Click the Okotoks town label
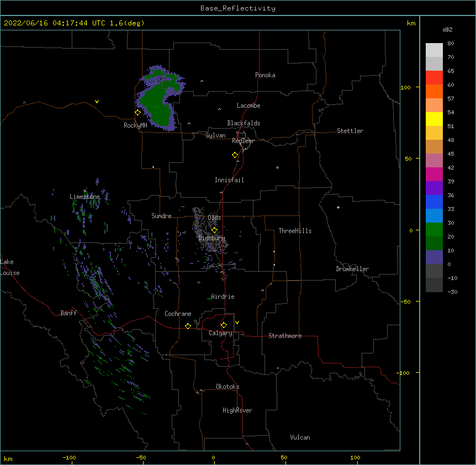Image resolution: width=476 pixels, height=465 pixels. point(228,387)
